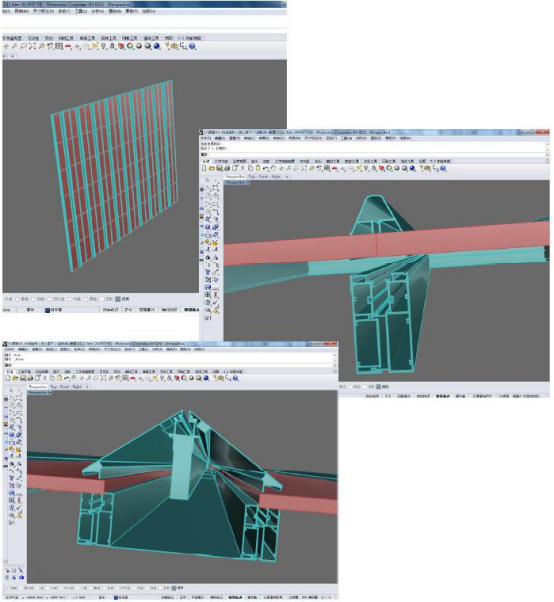Click red car view icon in middle-right window
The image size is (554, 602).
coord(335,168)
